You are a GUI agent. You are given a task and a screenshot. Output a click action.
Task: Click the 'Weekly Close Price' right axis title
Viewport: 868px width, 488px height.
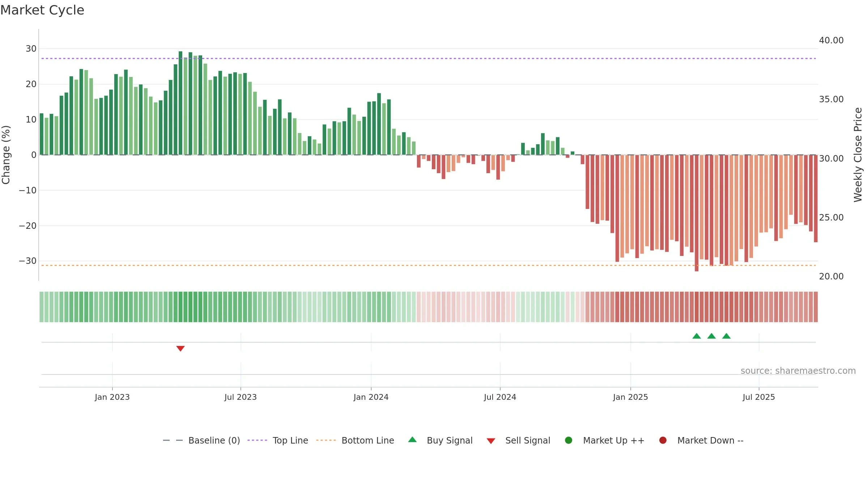point(858,155)
